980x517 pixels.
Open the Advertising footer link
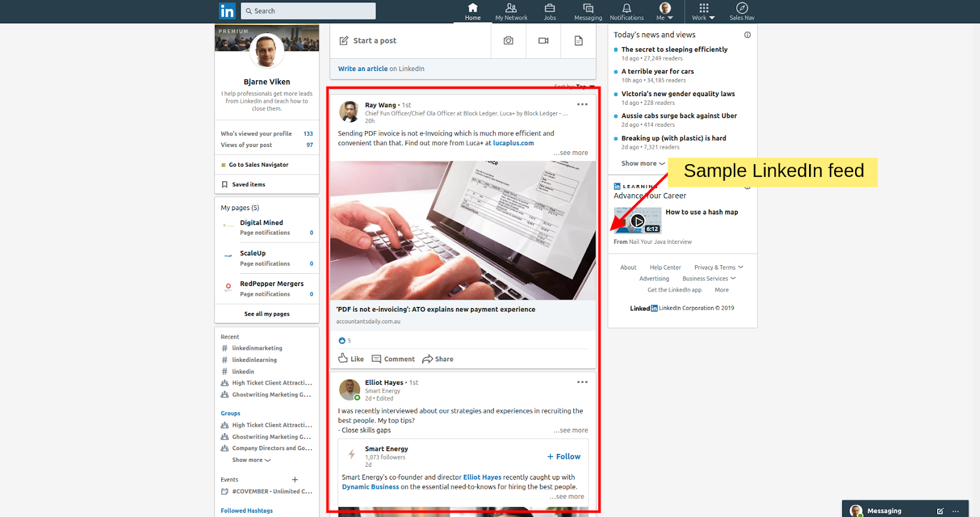[x=654, y=279]
